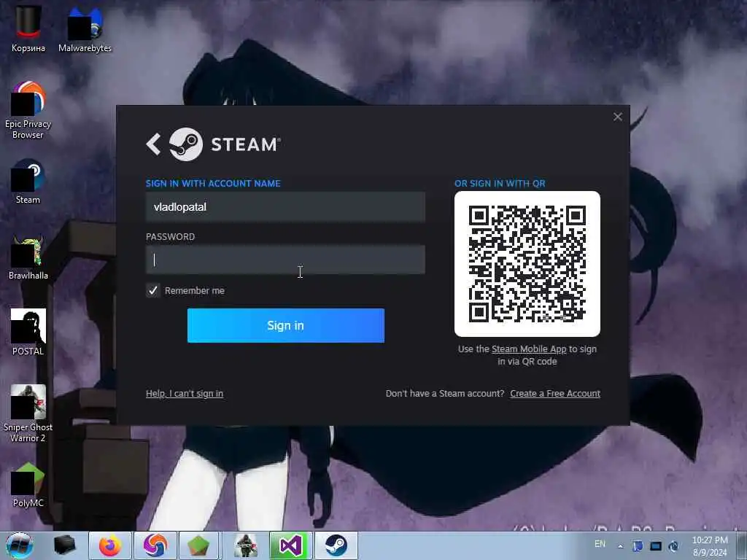Open Firefox from the taskbar

(x=110, y=545)
